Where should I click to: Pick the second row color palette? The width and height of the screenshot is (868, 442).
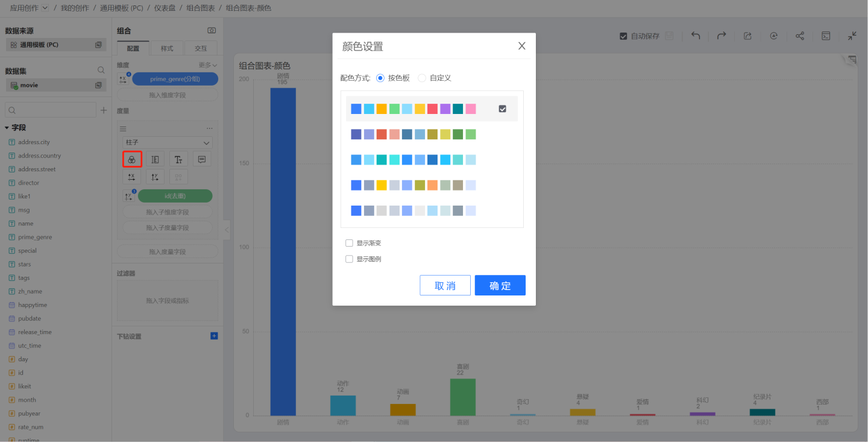[x=414, y=134]
